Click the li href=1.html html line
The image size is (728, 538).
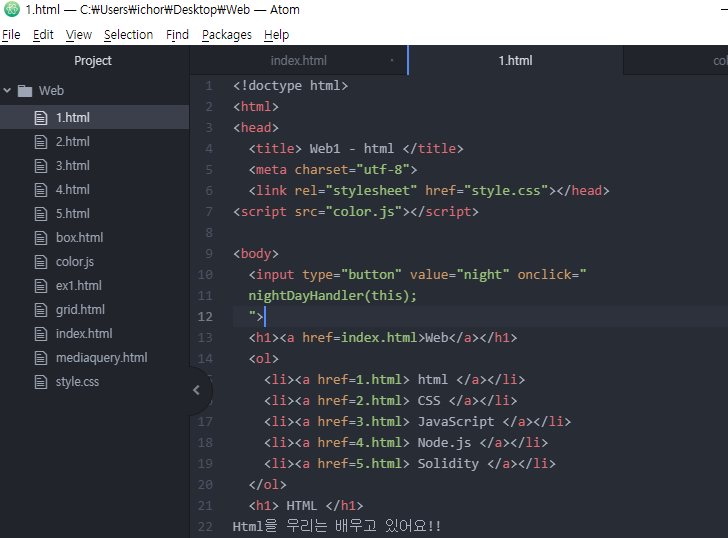click(x=394, y=380)
